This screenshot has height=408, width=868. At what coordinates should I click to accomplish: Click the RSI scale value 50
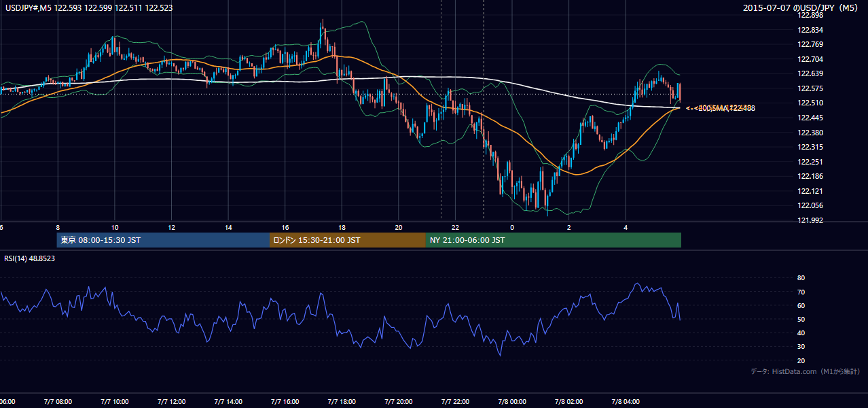tap(801, 319)
